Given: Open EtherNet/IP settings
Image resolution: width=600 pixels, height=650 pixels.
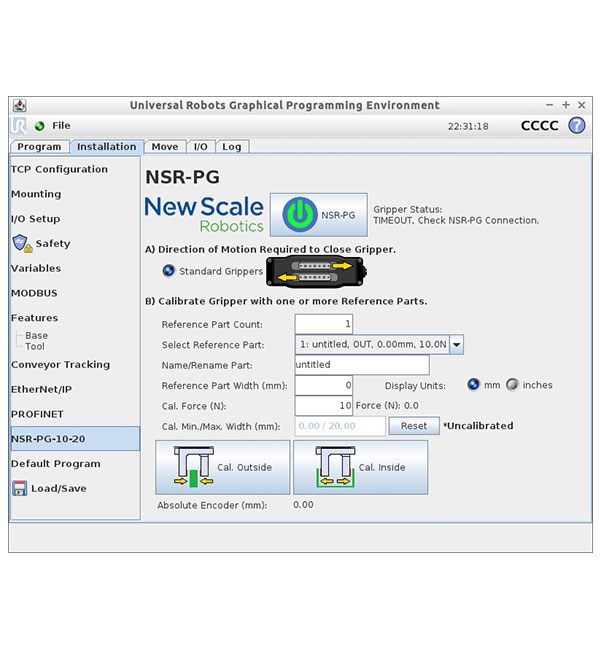Looking at the screenshot, I should [x=41, y=389].
